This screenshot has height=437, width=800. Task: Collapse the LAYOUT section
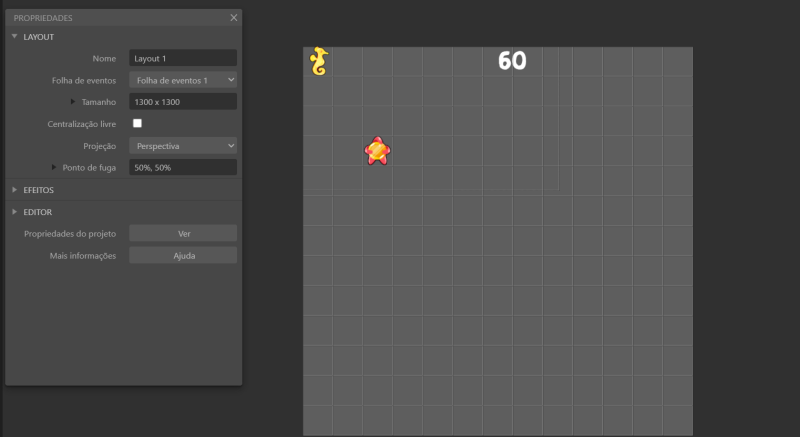(x=14, y=37)
